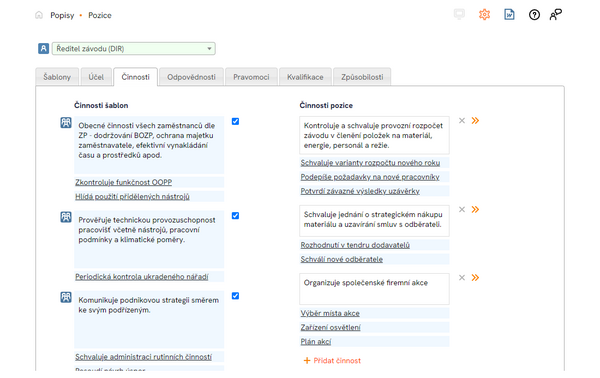Click template icon beside Prověřuje technickou provozuschopnost
The height and width of the screenshot is (378, 600).
(66, 217)
